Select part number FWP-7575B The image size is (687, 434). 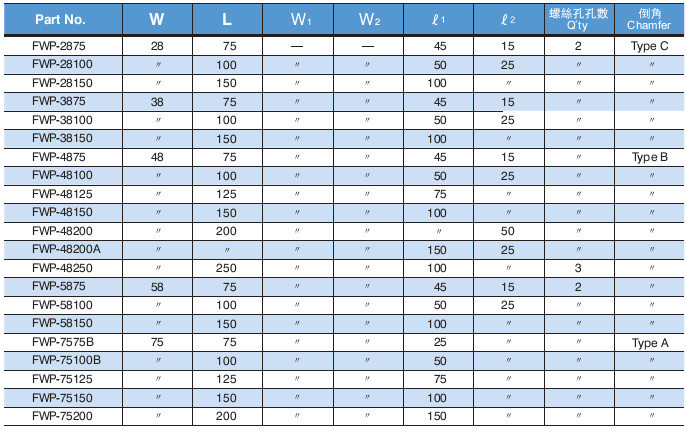[x=60, y=342]
